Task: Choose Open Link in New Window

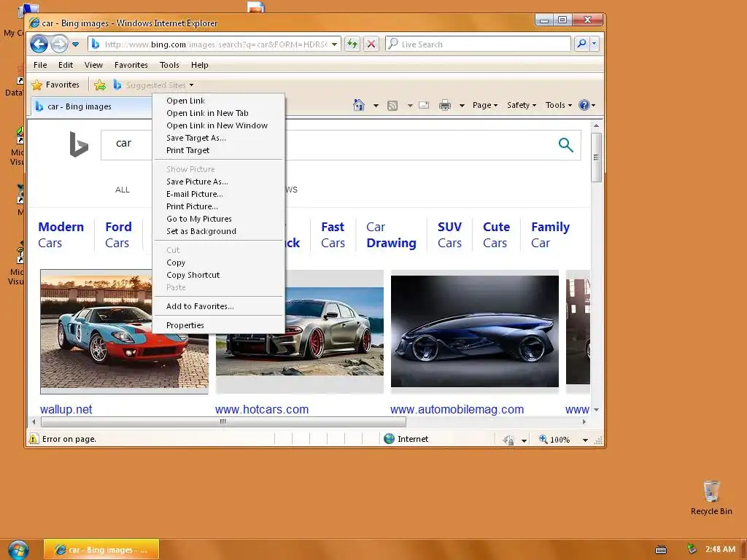Action: (218, 125)
